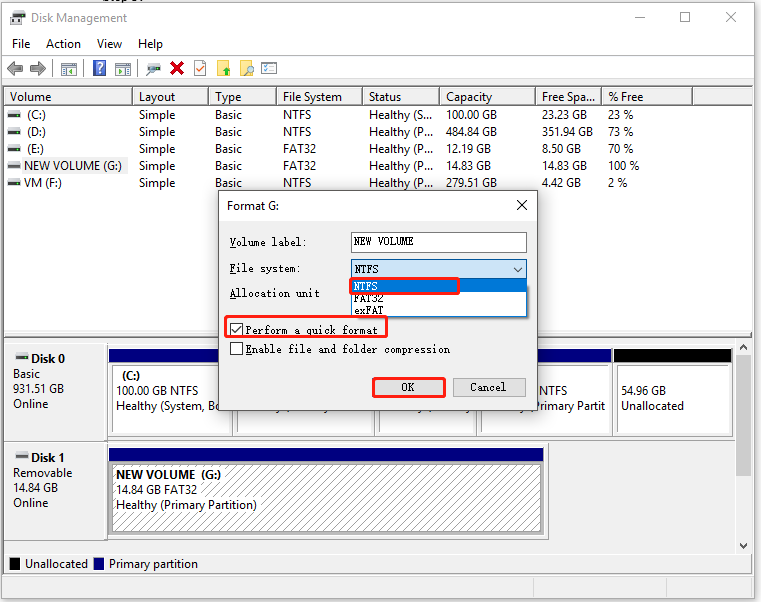The height and width of the screenshot is (602, 761).
Task: Select NEW VOLUME (G:) partition on Disk 1
Action: (x=326, y=498)
